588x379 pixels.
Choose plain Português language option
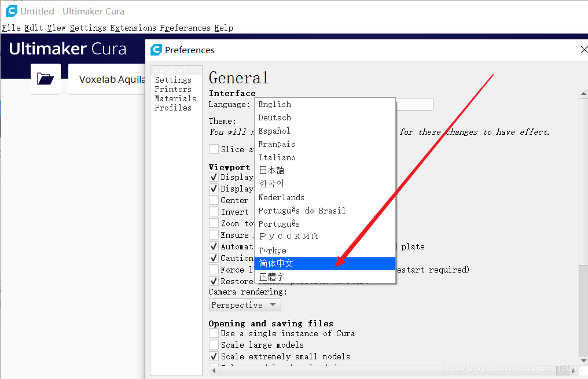tap(325, 224)
